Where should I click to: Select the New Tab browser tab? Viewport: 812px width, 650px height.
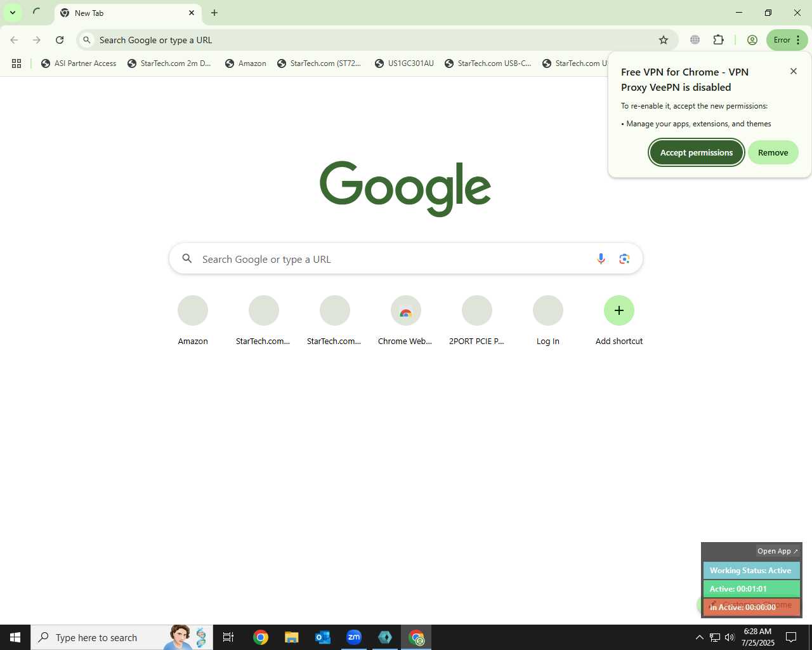pos(127,13)
